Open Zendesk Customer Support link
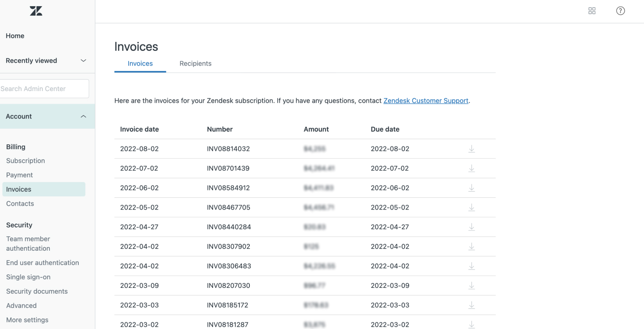644x329 pixels. point(426,101)
